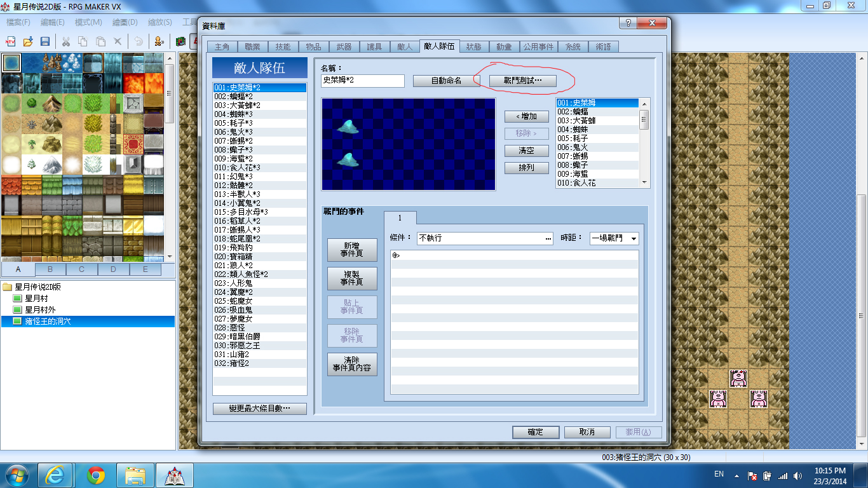The image size is (868, 488).
Task: Click the 戰鬥測試 battle test button
Action: pyautogui.click(x=523, y=81)
